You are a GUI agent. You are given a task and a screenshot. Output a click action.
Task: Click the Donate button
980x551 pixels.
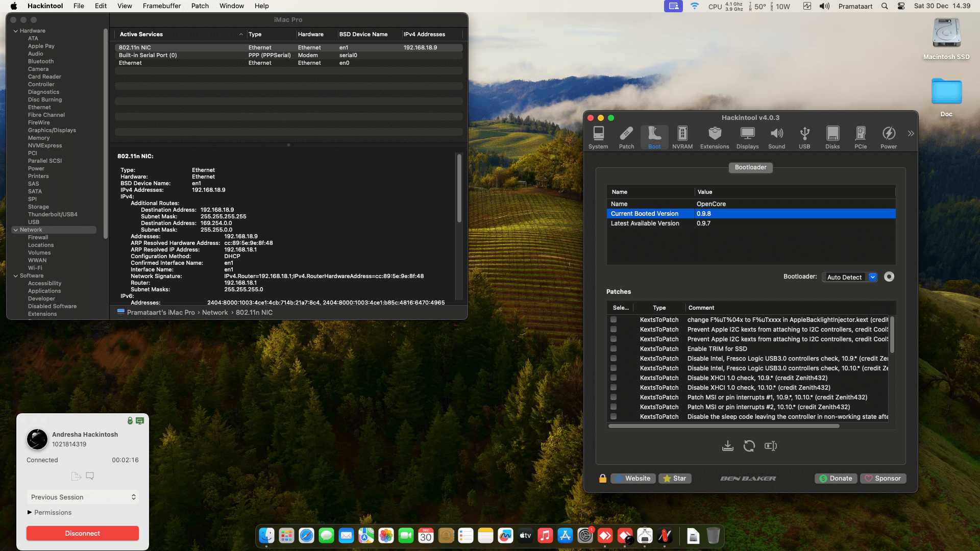(836, 478)
